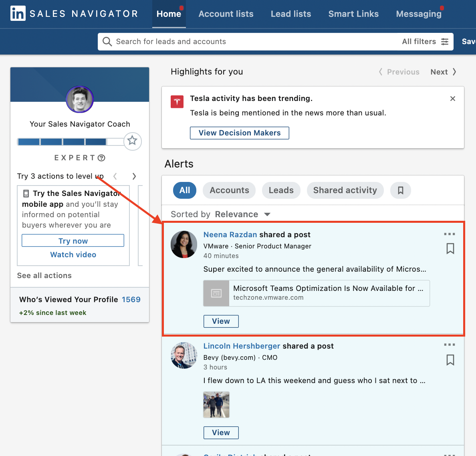Viewport: 476px width, 456px height.
Task: Click the star badge on coach progress
Action: (132, 141)
